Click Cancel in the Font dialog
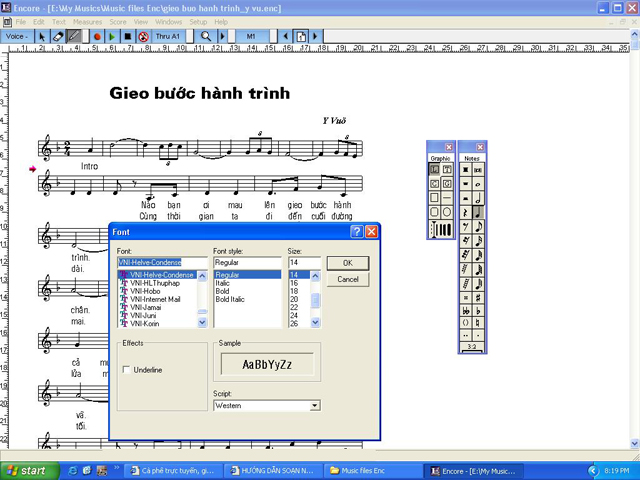 coord(348,279)
